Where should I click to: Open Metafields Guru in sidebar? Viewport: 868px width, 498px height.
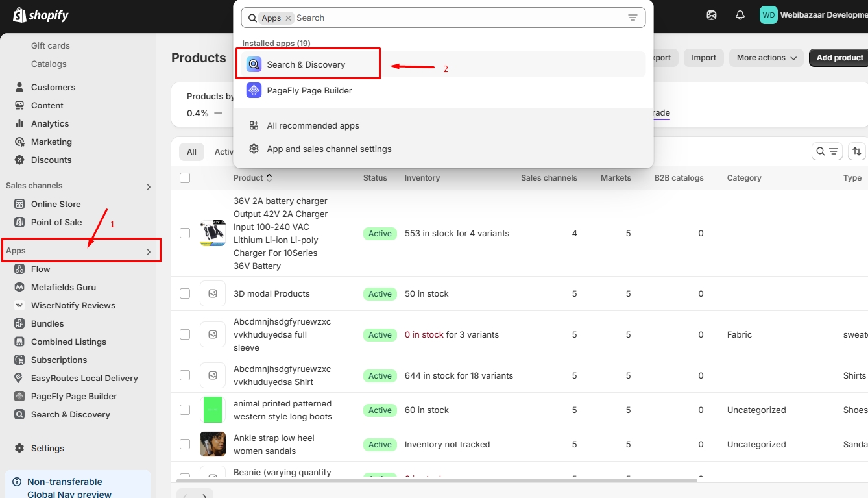[x=63, y=287]
